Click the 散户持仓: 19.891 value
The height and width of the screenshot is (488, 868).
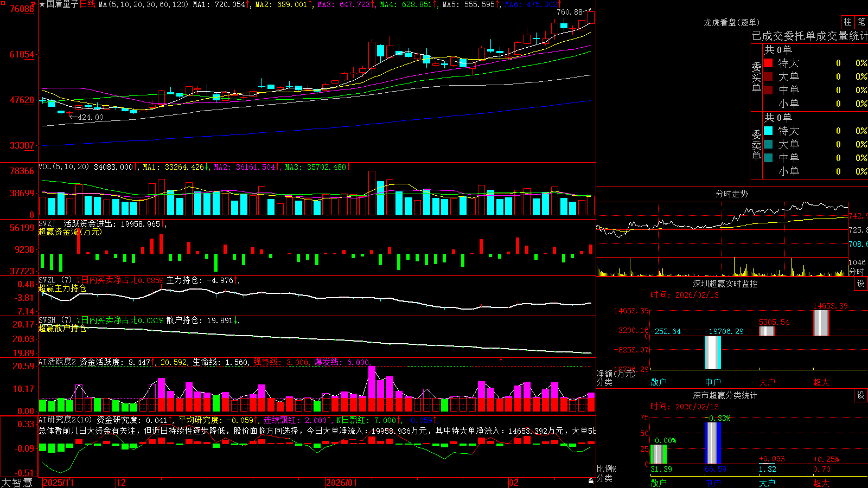tap(200, 320)
